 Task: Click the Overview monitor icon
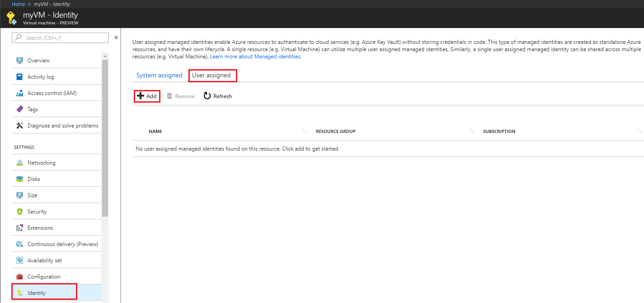pos(19,61)
